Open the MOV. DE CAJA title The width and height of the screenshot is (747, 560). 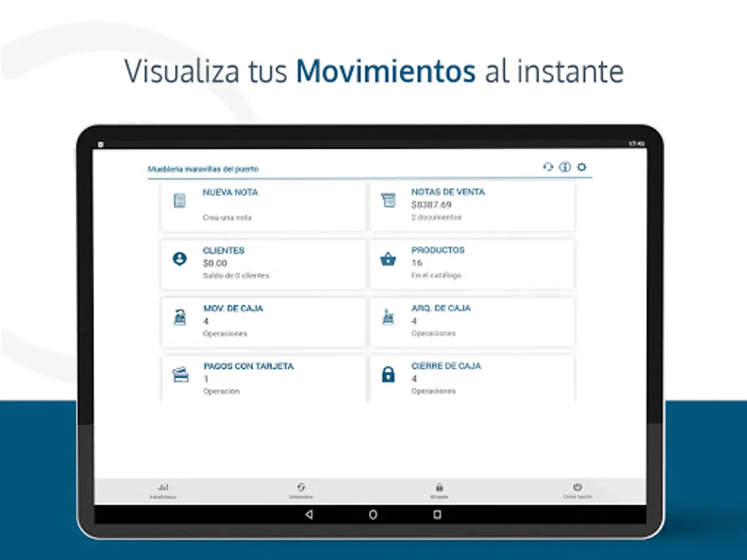coord(233,309)
